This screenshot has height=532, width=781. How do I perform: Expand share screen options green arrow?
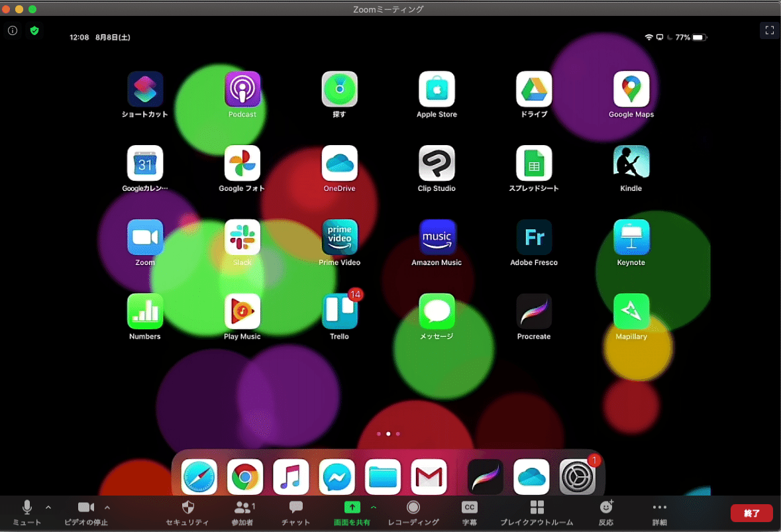[374, 507]
